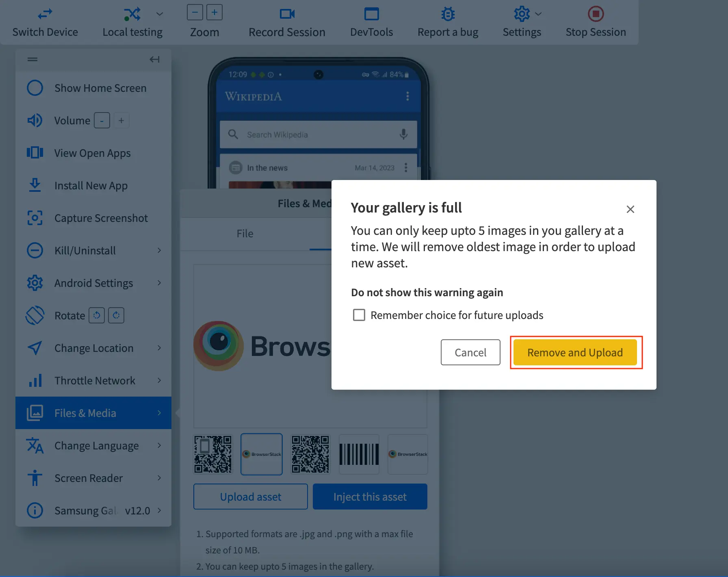Close the gallery full dialog

630,209
